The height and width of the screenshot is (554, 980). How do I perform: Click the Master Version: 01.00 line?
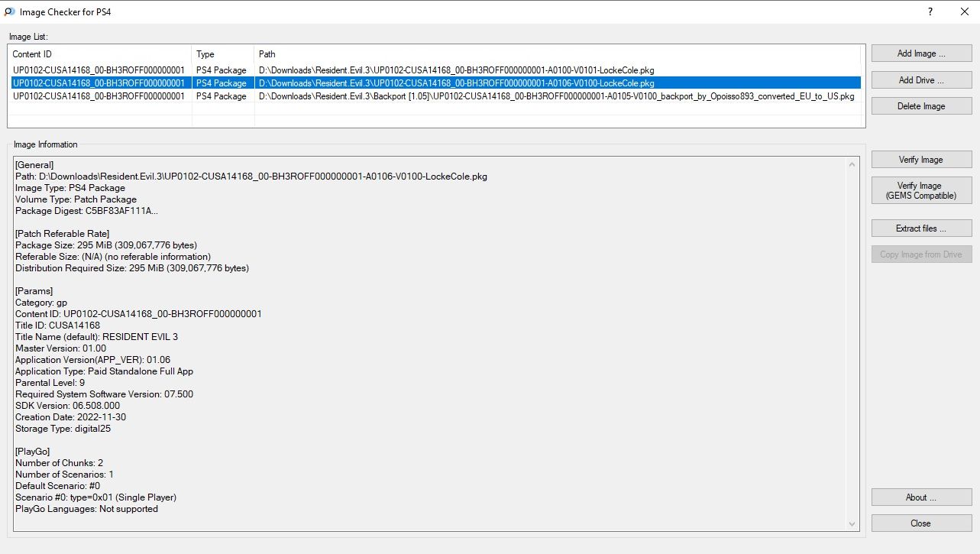point(60,348)
